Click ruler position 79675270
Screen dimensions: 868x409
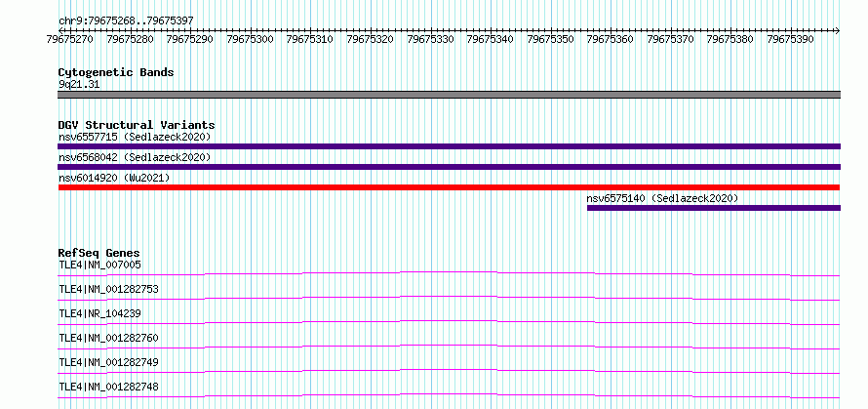pos(70,39)
